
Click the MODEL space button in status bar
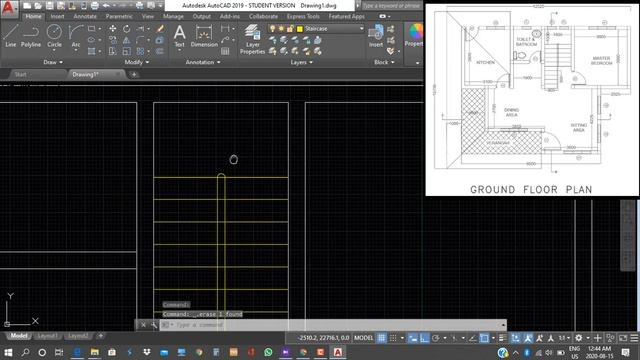[364, 338]
